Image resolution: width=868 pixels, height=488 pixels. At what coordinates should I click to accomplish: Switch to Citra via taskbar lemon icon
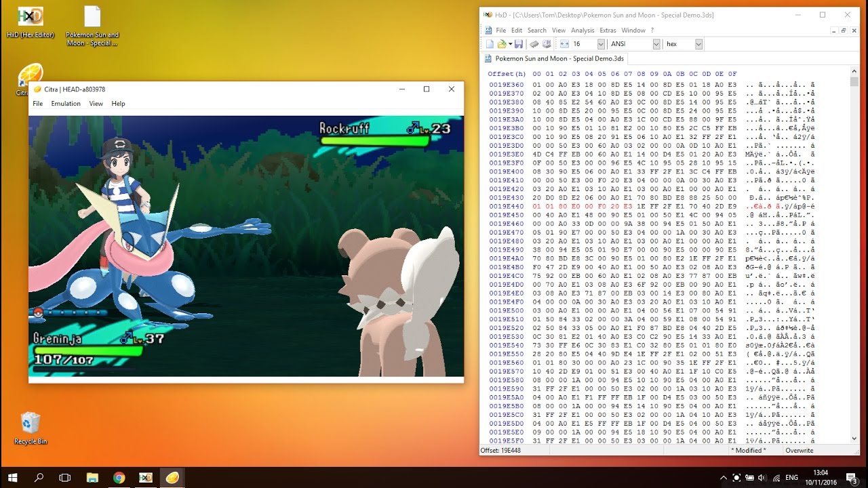(x=173, y=477)
